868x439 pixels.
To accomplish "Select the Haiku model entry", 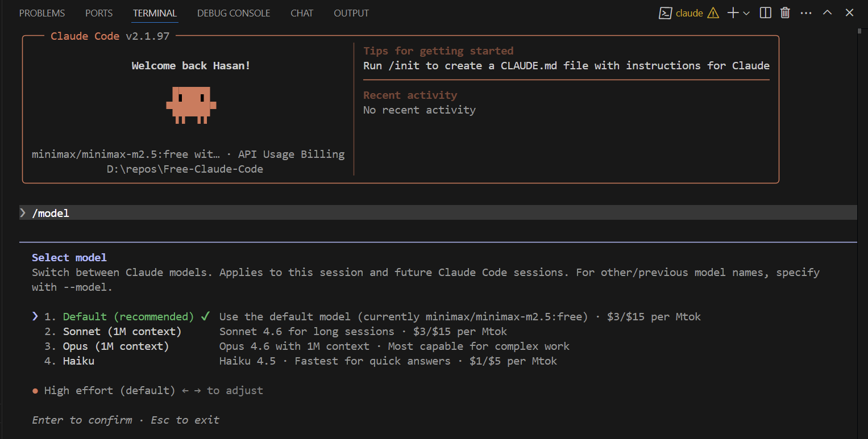I will point(78,361).
